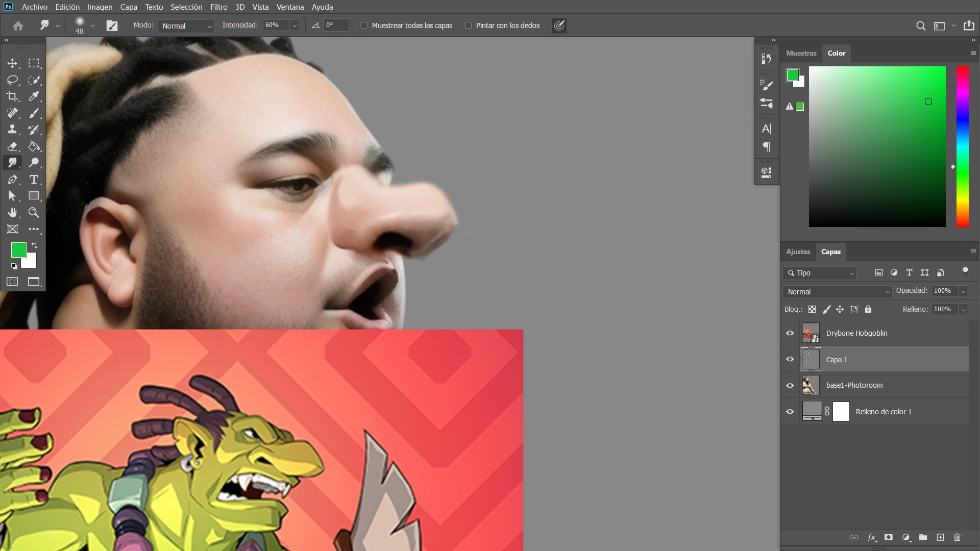
Task: Open the Search icon at top right
Action: pyautogui.click(x=921, y=26)
